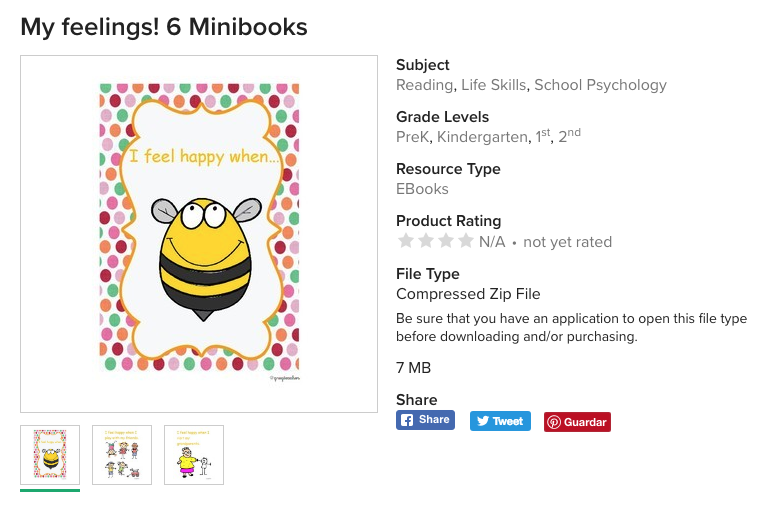Tweet this minibook resource

point(499,421)
